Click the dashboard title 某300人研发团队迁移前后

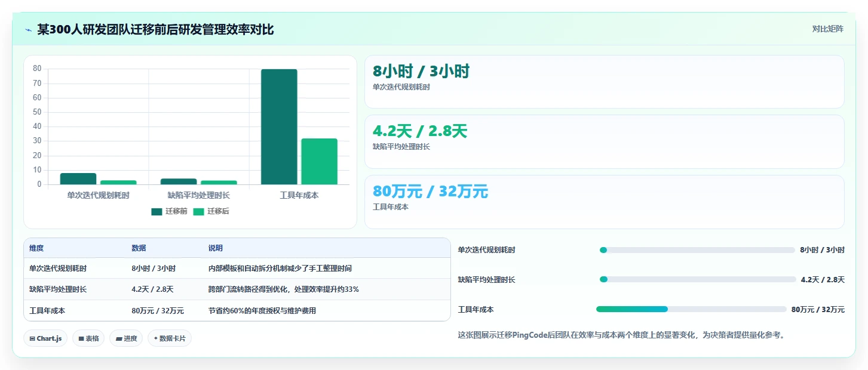(155, 29)
